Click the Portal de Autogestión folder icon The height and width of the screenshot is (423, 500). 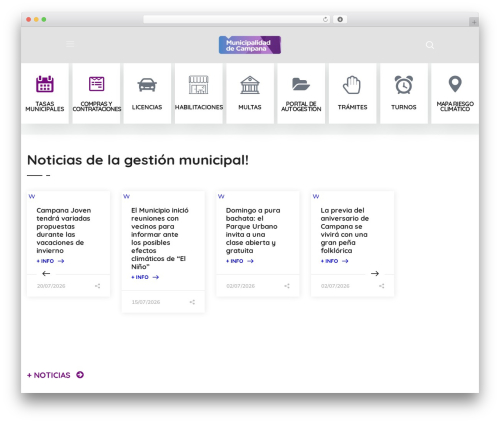tap(301, 84)
